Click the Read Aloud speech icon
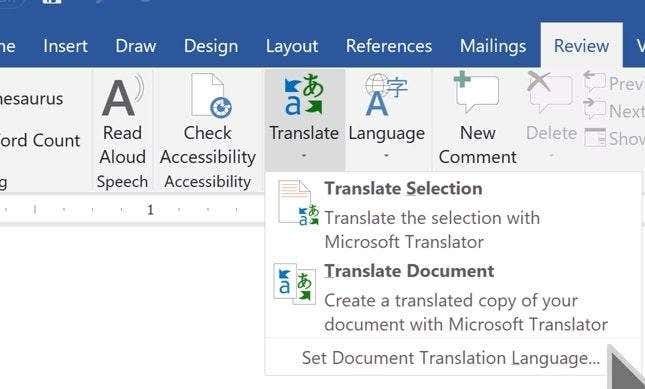The width and height of the screenshot is (645, 389). [x=123, y=96]
